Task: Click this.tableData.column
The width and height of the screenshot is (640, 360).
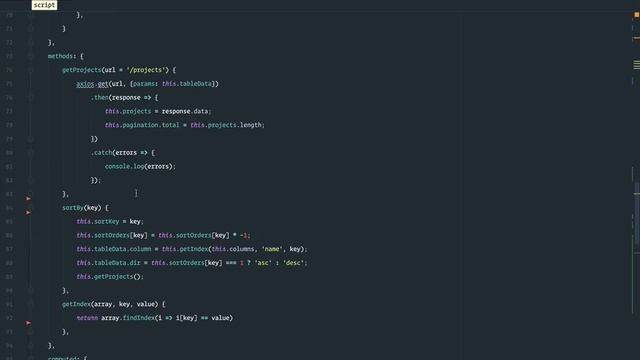Action: tap(113, 249)
